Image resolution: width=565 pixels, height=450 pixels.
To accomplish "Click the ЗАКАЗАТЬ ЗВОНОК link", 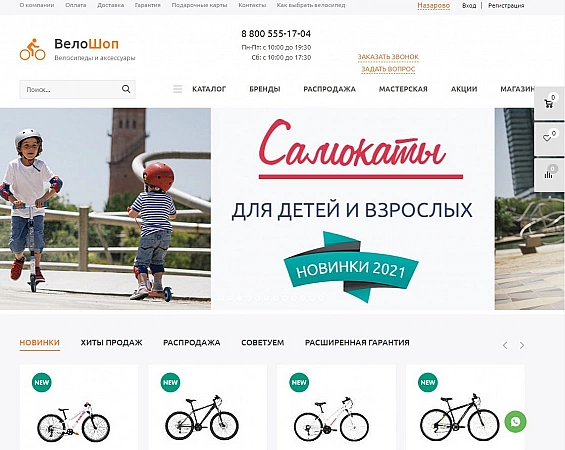I will click(388, 57).
